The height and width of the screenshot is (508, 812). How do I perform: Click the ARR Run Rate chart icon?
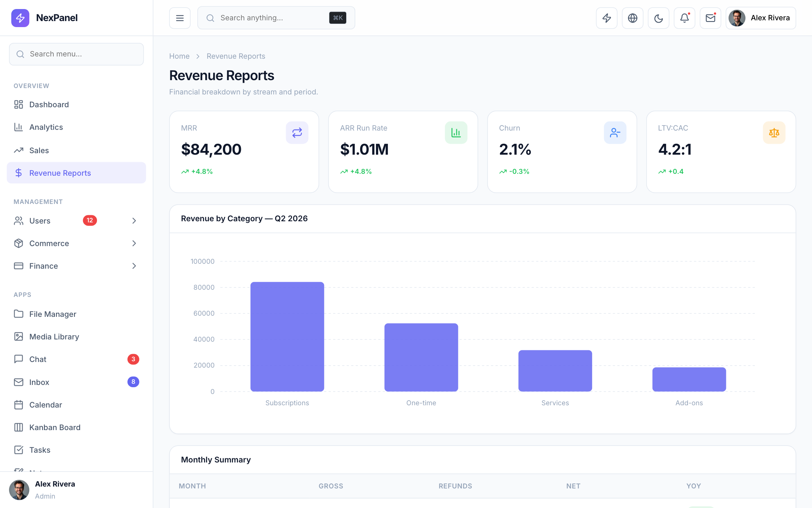[x=456, y=132]
